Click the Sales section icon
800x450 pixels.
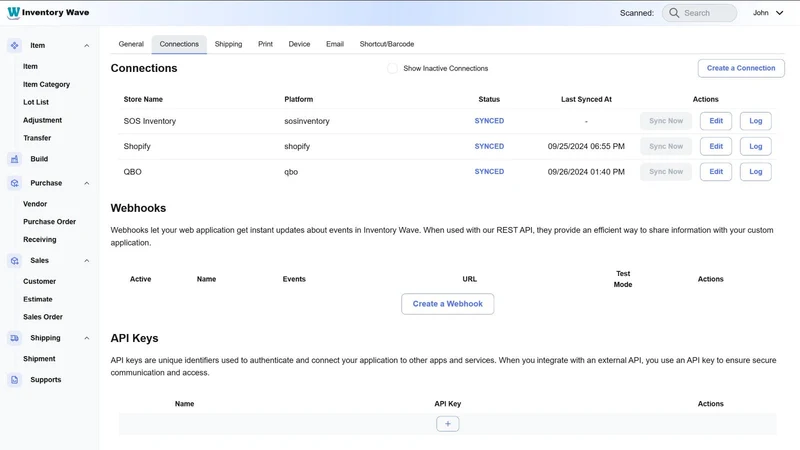click(14, 261)
